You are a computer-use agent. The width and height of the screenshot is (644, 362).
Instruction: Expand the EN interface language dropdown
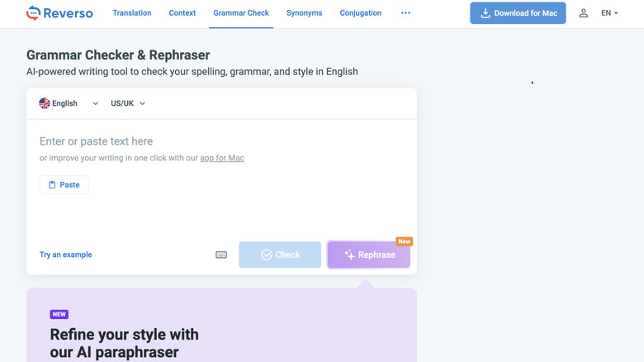(609, 13)
